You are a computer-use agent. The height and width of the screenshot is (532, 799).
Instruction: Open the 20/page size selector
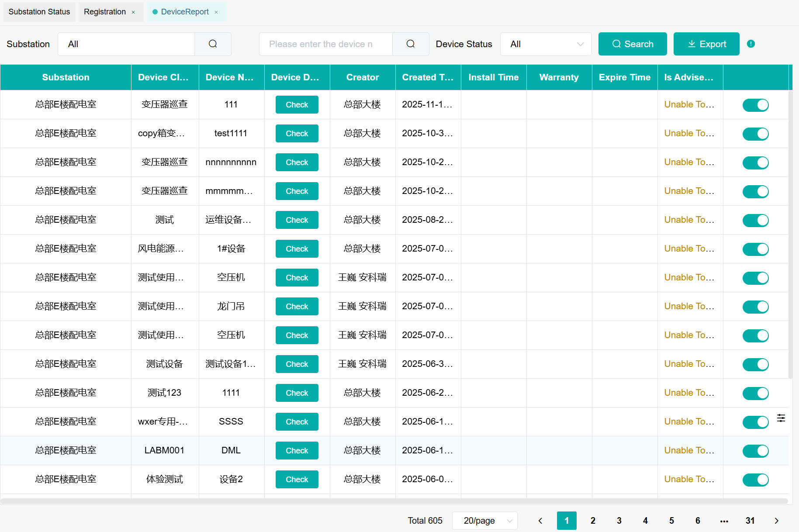point(484,521)
